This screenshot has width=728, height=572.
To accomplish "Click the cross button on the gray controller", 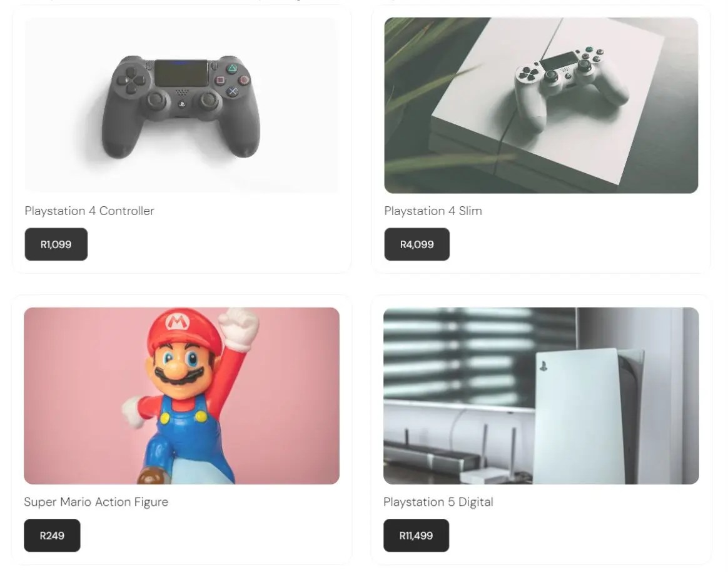I will tap(233, 91).
